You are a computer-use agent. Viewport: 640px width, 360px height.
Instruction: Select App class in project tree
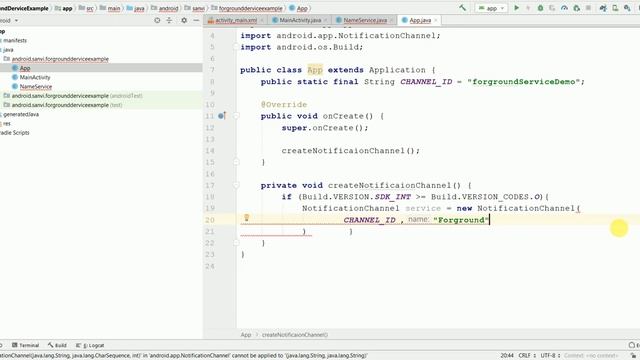click(x=25, y=68)
